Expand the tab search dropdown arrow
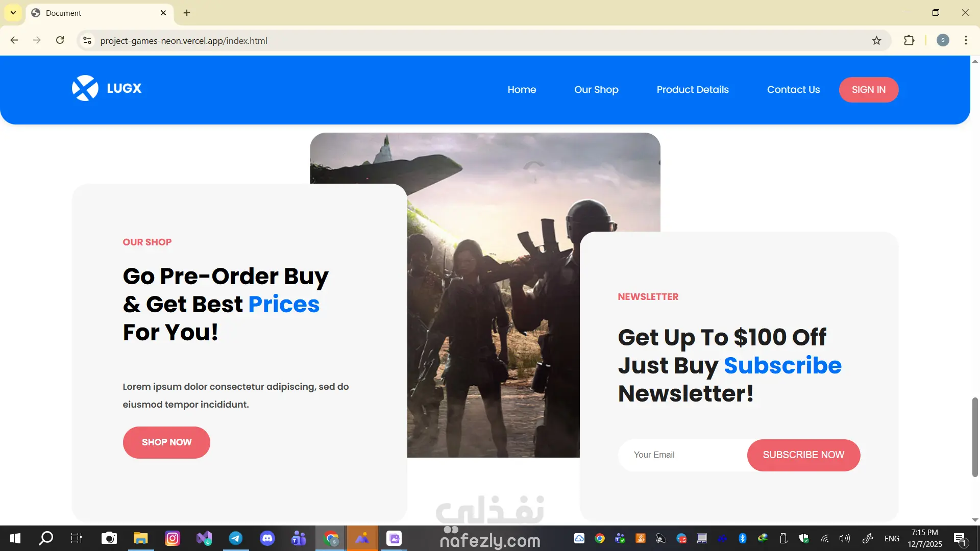Image resolution: width=980 pixels, height=551 pixels. tap(13, 13)
